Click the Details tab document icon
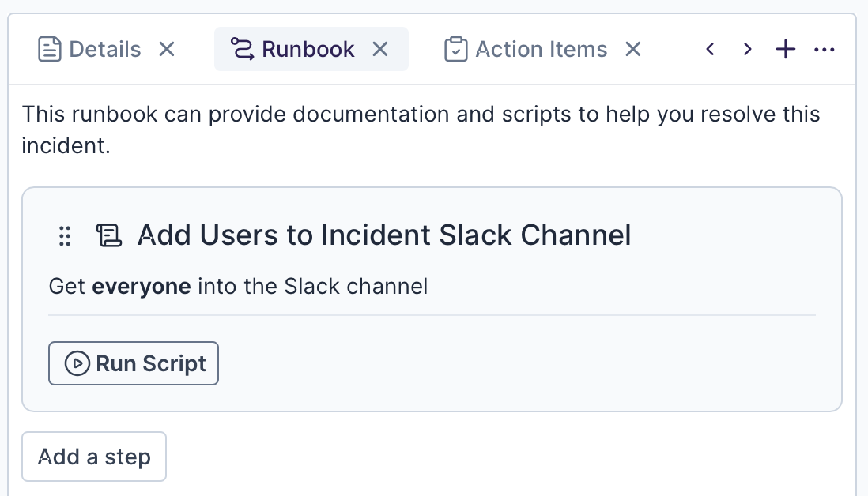Image resolution: width=868 pixels, height=496 pixels. [x=49, y=50]
